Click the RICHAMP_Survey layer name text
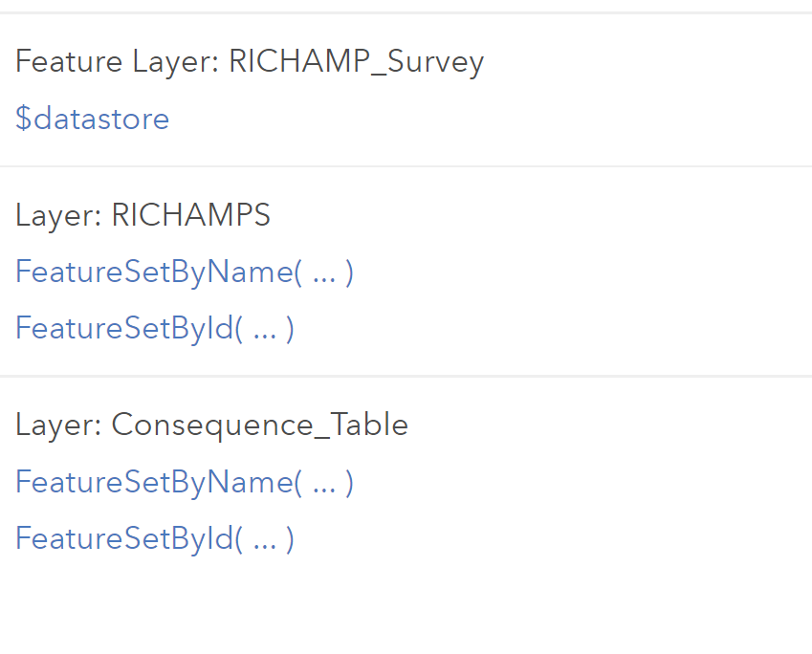 pyautogui.click(x=357, y=62)
